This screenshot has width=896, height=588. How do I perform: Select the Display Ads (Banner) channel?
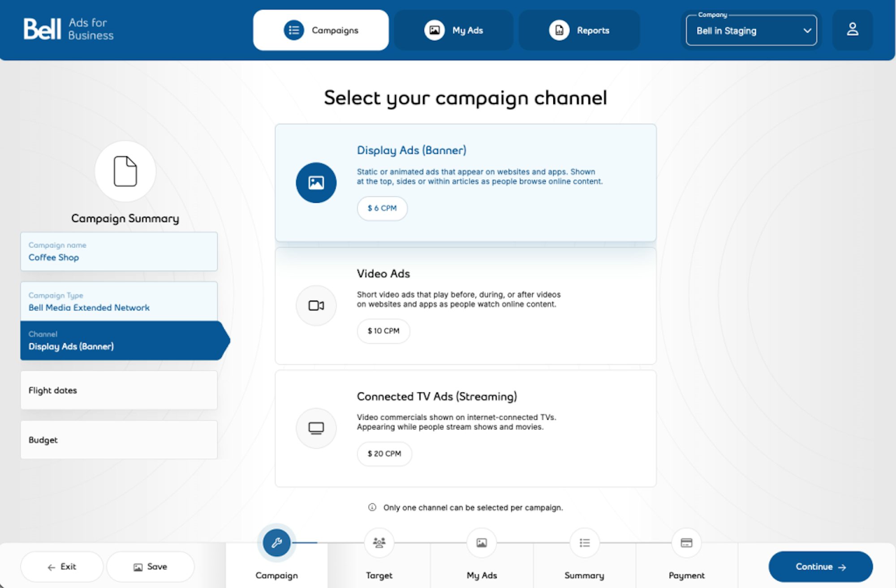466,183
